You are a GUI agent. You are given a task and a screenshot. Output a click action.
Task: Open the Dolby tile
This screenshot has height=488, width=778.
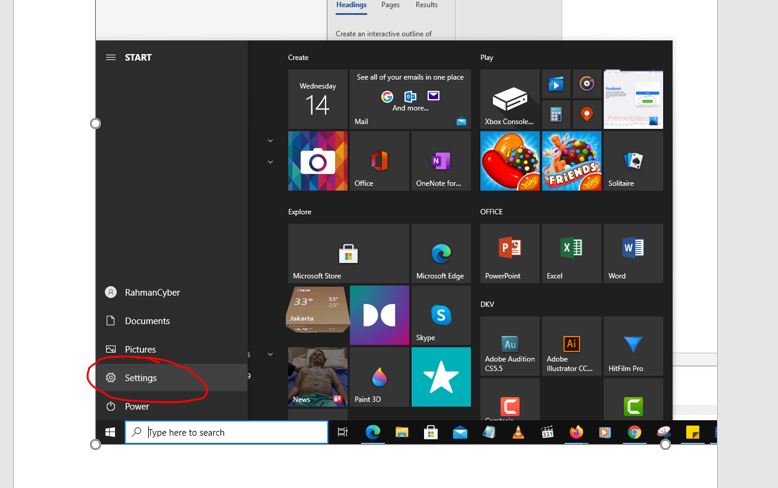point(380,315)
